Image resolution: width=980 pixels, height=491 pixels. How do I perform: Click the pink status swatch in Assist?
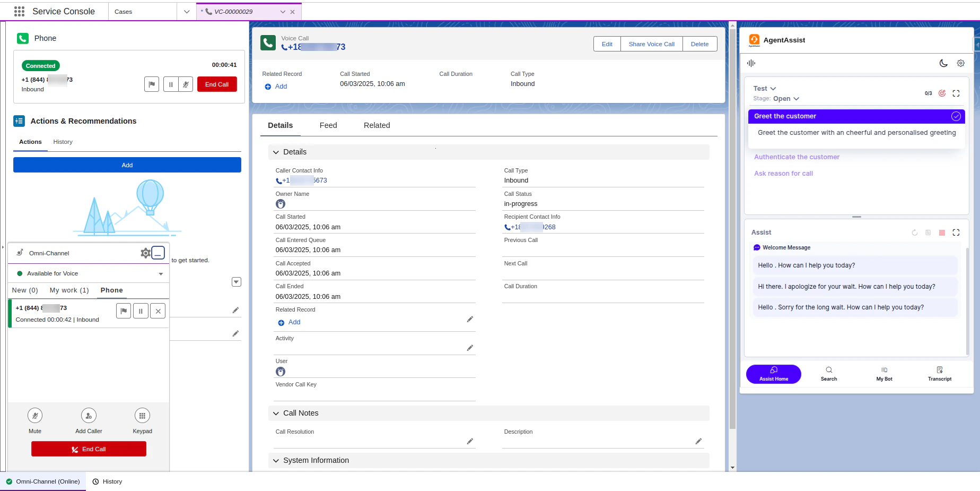[942, 232]
